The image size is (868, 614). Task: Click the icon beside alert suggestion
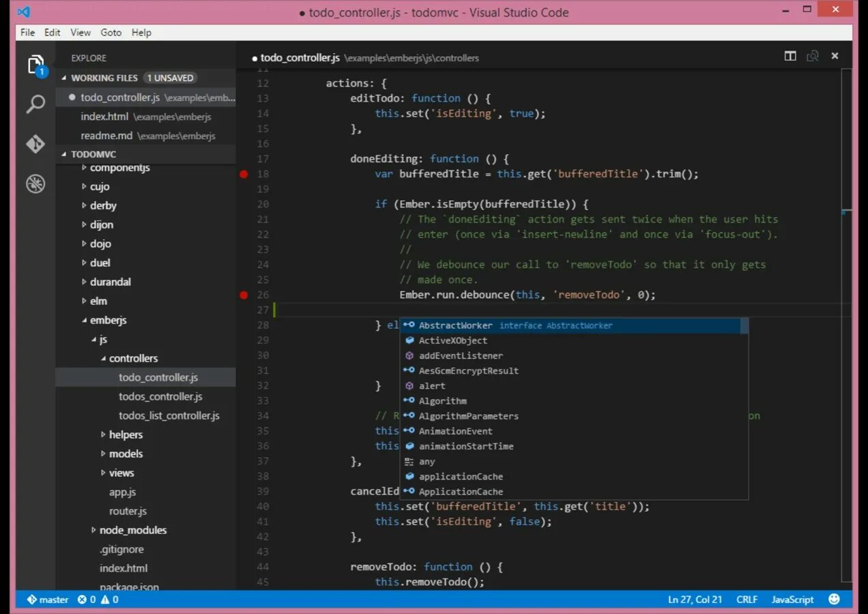pyautogui.click(x=409, y=385)
